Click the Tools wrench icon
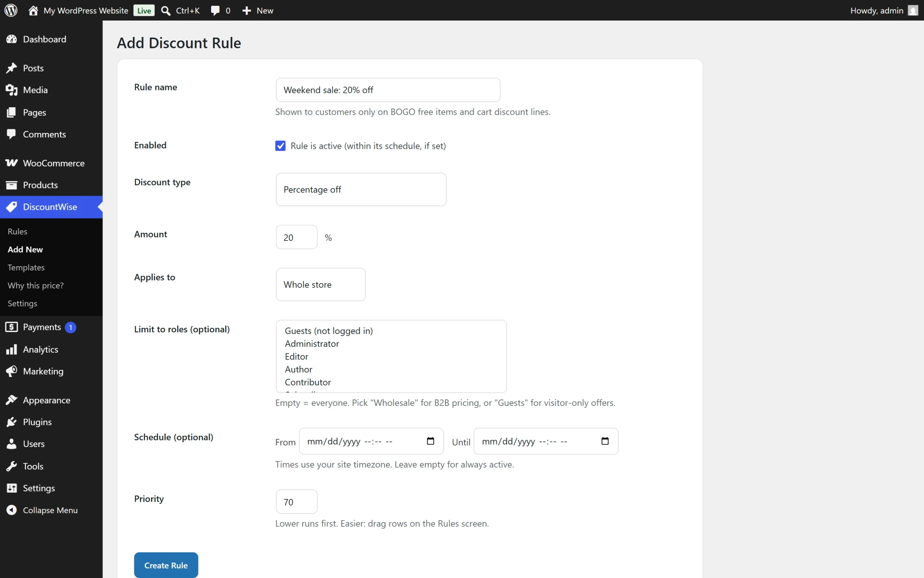 pos(12,466)
